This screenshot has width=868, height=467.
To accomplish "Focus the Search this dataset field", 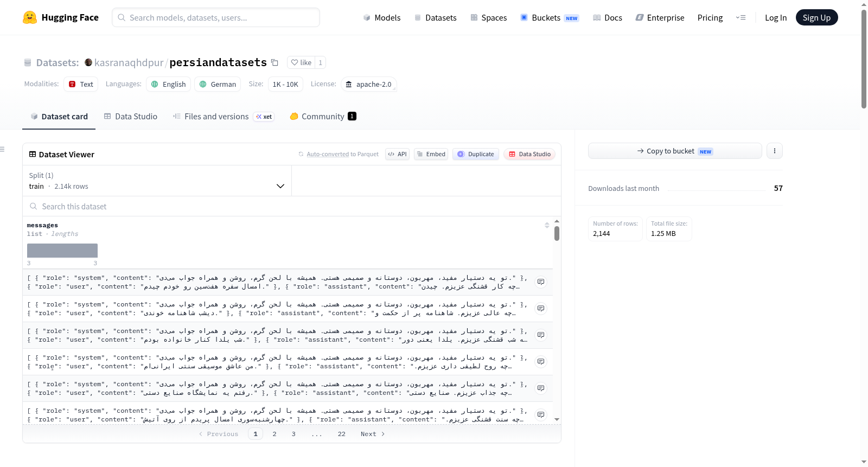I will point(292,206).
